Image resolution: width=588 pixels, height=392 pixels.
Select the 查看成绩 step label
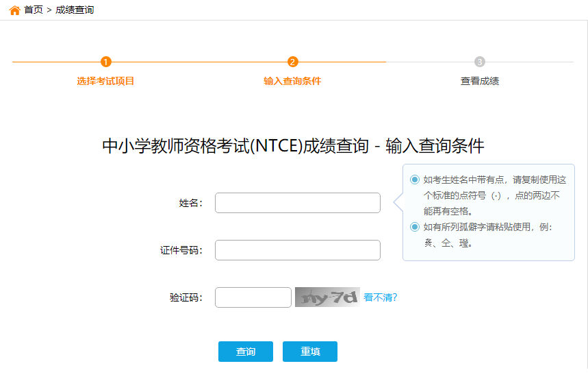480,81
